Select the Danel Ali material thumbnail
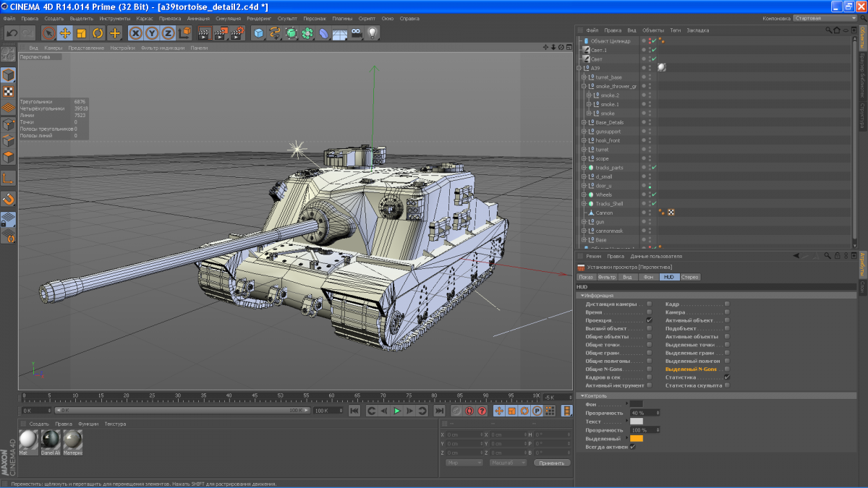The height and width of the screenshot is (488, 868). coord(51,440)
